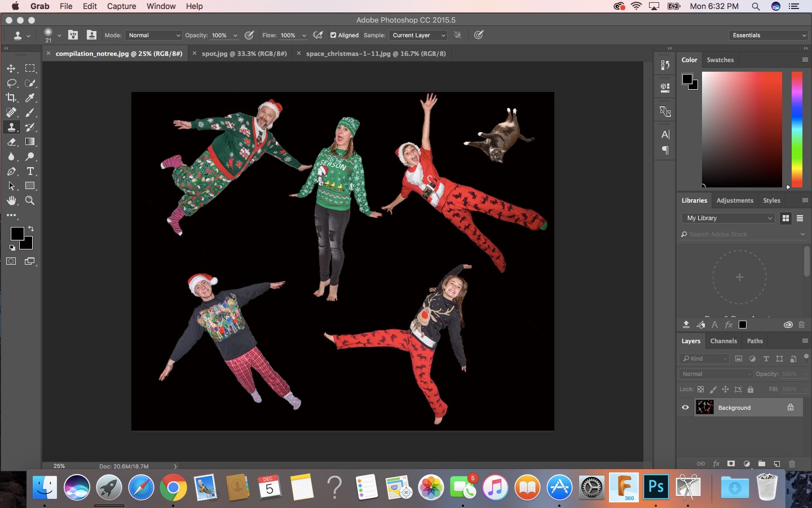
Task: Click the foreground color swatch in toolbox
Action: (16, 233)
